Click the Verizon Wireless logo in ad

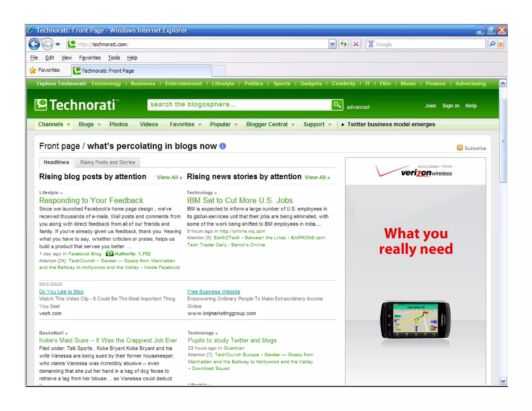tap(414, 171)
